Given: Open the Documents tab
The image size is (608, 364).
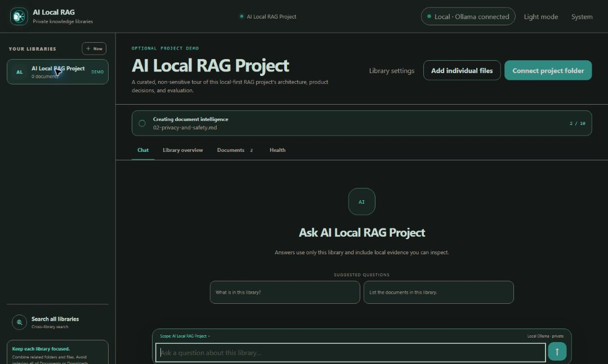Looking at the screenshot, I should 235,150.
